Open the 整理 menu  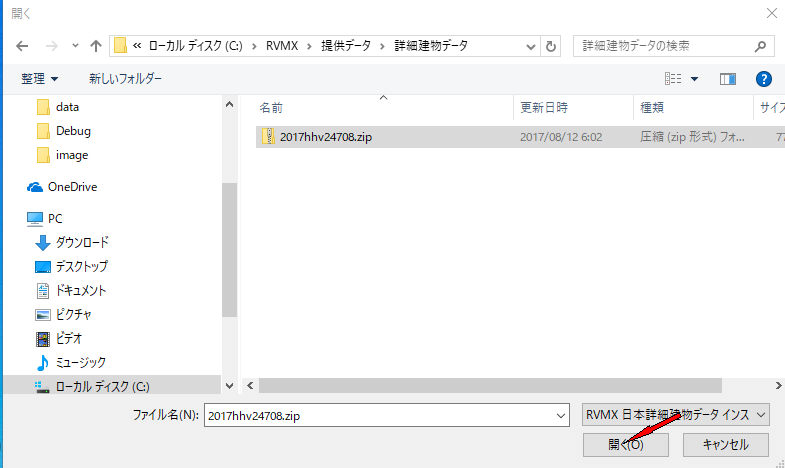(40, 78)
